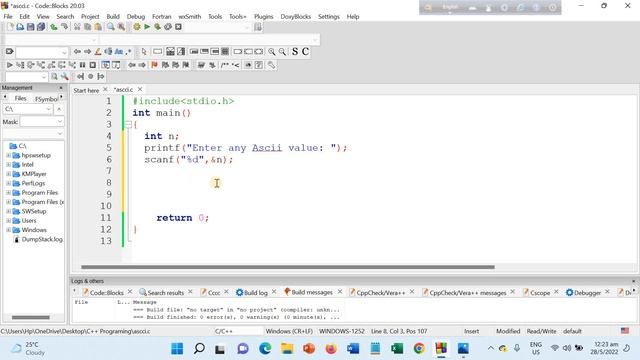Screen dimensions: 640x360
Task: Open the Settings menu
Action: point(329,17)
